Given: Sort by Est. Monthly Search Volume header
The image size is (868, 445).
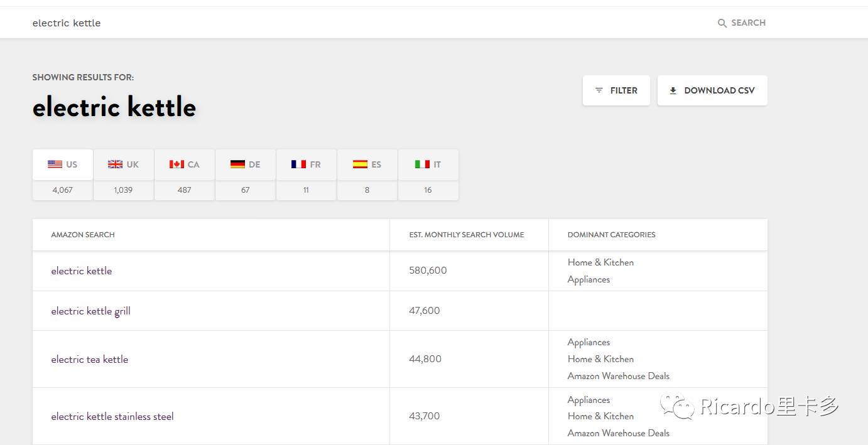Looking at the screenshot, I should [x=466, y=235].
